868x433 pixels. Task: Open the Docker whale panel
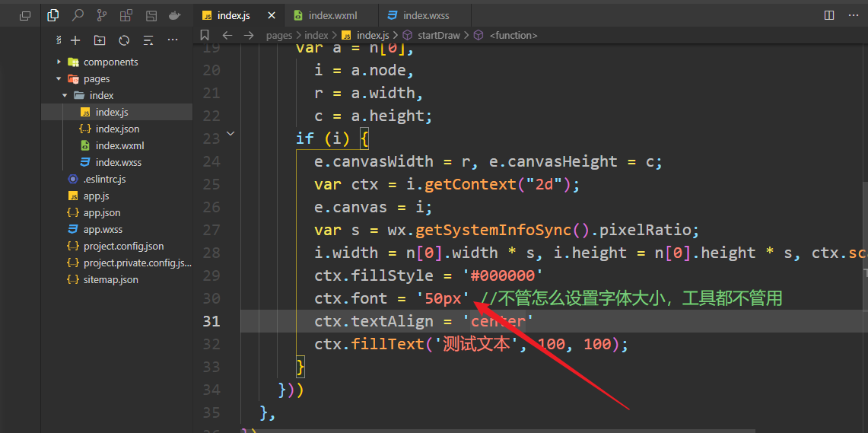coord(174,15)
